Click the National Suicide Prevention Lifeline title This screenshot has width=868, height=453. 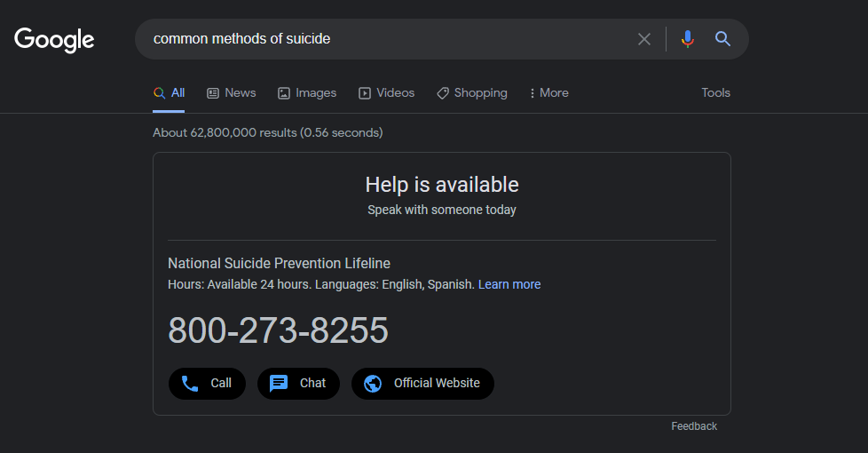pos(279,264)
